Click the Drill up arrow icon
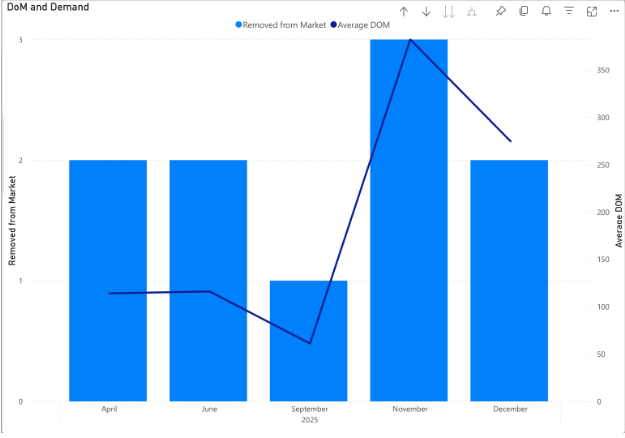Screen dimensions: 625x438 [x=404, y=11]
